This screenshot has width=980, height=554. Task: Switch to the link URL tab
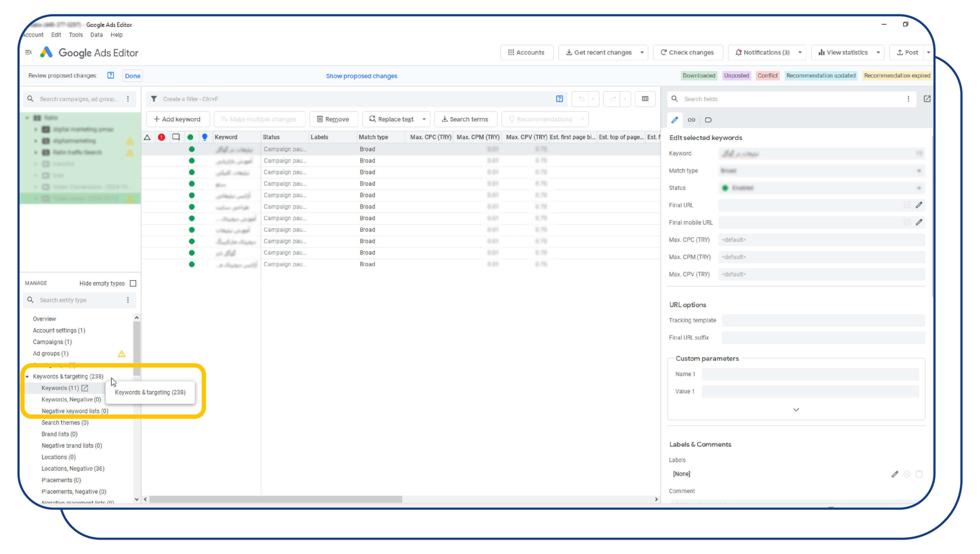point(691,120)
